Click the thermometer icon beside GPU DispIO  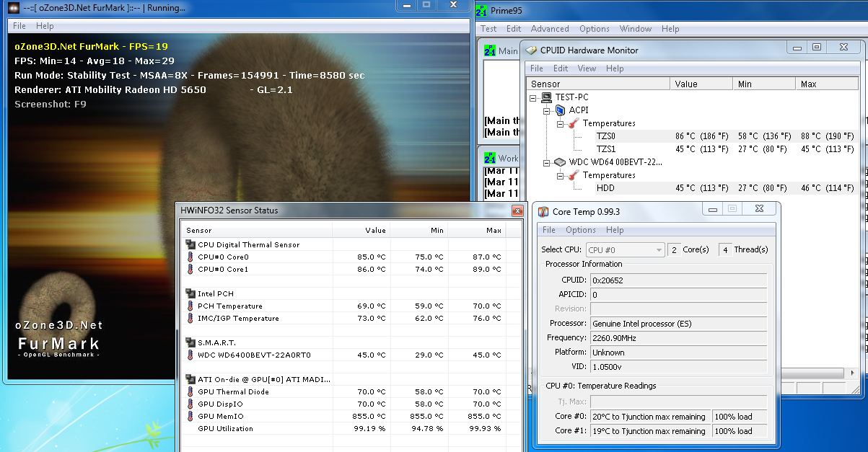[x=190, y=404]
